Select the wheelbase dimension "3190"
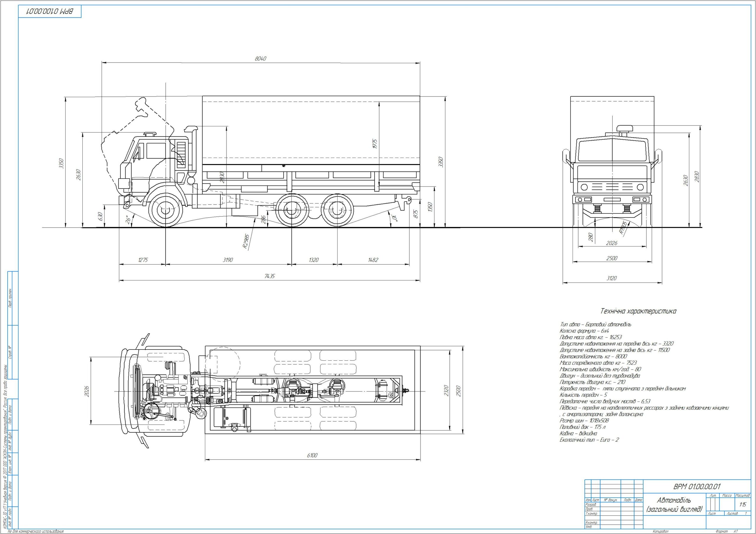The width and height of the screenshot is (756, 534). pyautogui.click(x=228, y=260)
